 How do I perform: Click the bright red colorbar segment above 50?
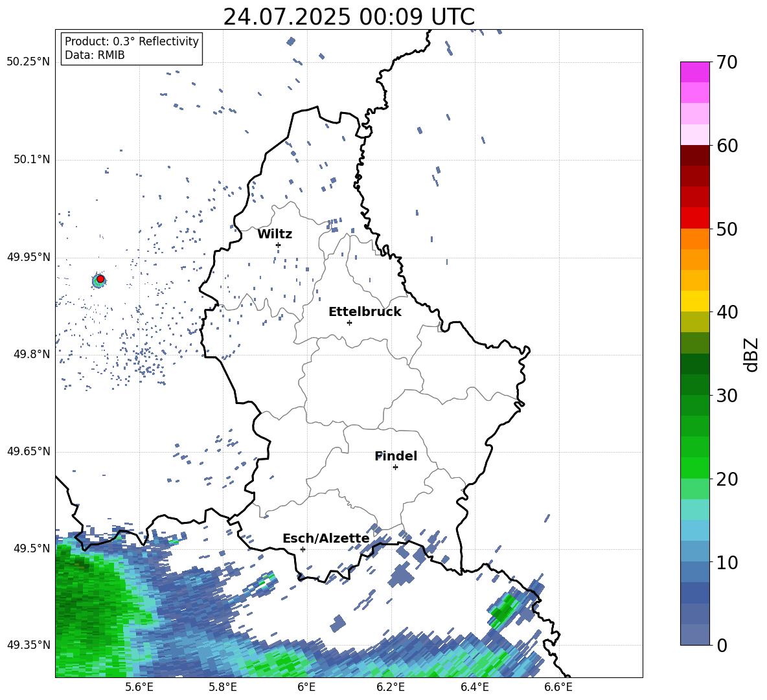click(x=694, y=218)
